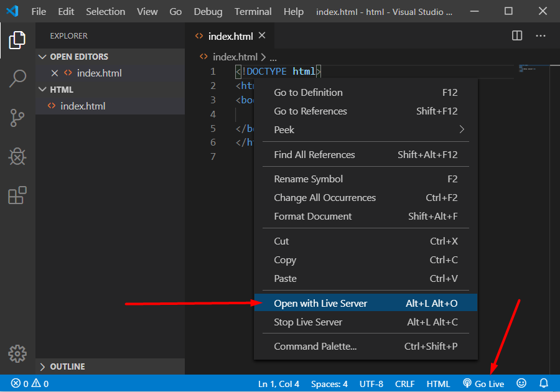The width and height of the screenshot is (560, 392).
Task: Select Change All Occurrences
Action: tap(366, 197)
